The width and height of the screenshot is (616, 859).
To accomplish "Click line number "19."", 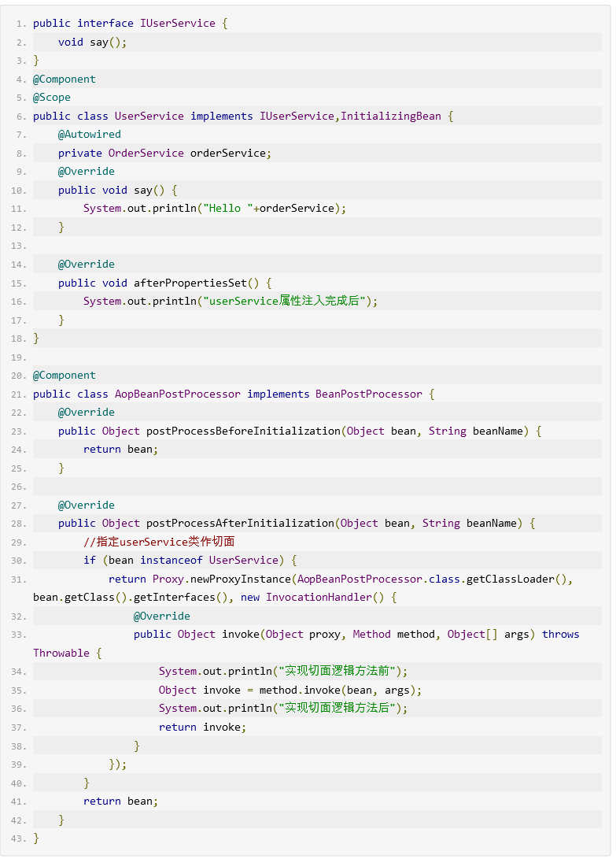I will (x=19, y=357).
